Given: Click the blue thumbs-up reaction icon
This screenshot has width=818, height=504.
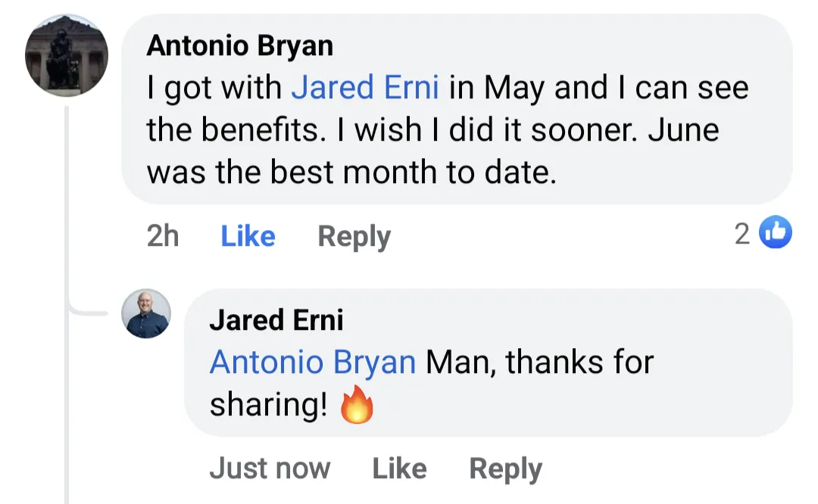Looking at the screenshot, I should coord(774,233).
